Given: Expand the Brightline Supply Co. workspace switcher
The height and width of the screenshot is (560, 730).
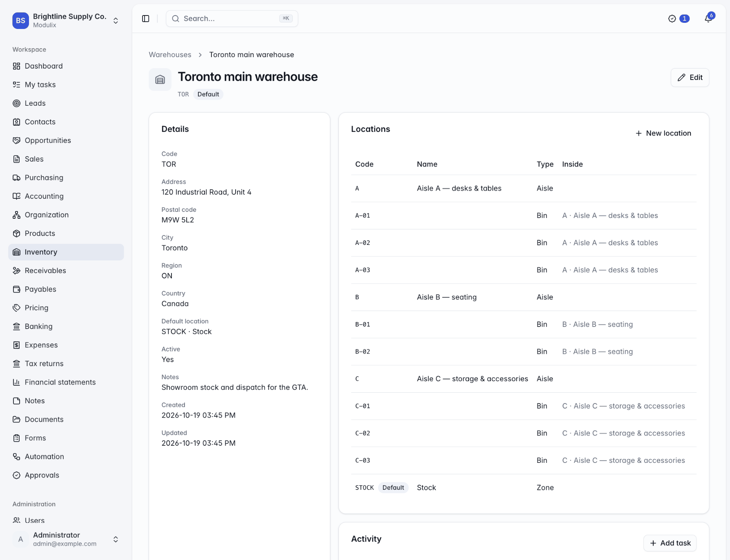Looking at the screenshot, I should point(66,20).
